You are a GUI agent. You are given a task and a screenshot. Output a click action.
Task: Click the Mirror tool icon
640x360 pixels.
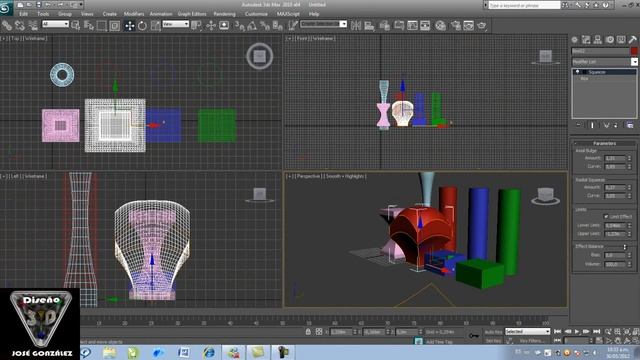[356, 26]
